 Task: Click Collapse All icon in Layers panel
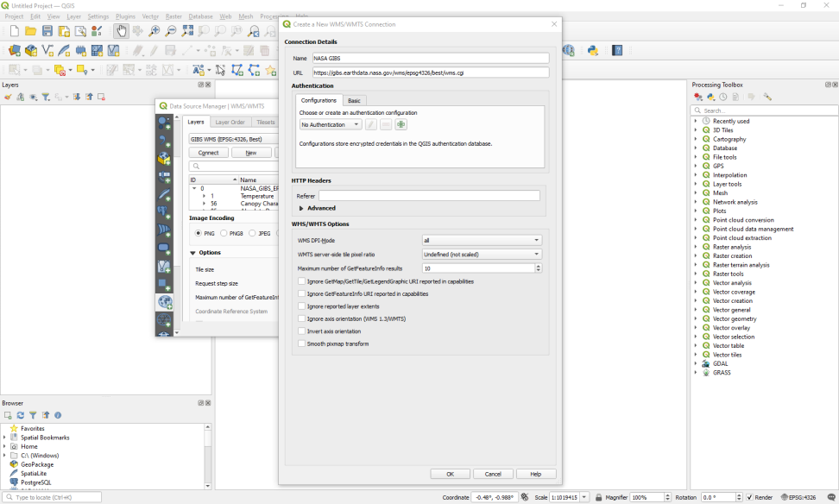click(89, 97)
